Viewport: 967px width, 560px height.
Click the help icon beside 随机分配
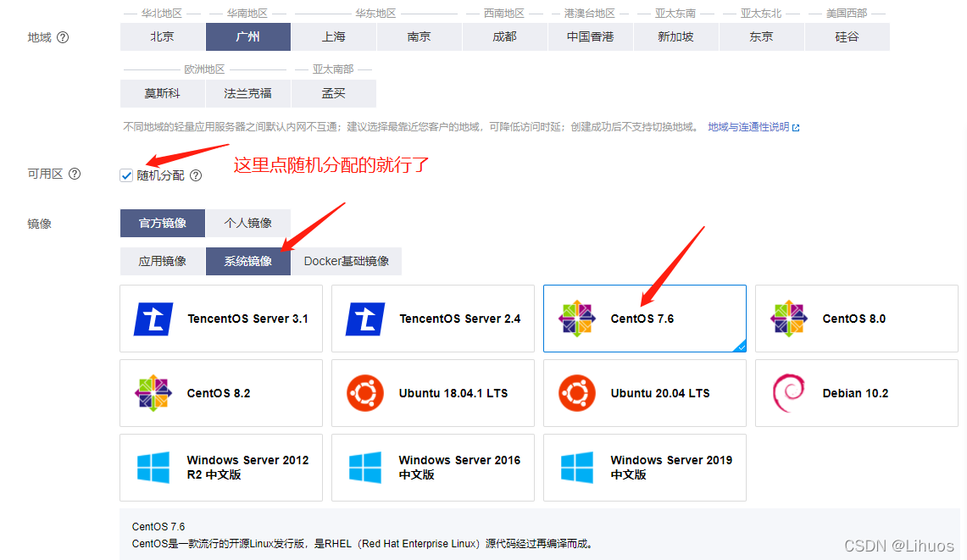(x=196, y=175)
